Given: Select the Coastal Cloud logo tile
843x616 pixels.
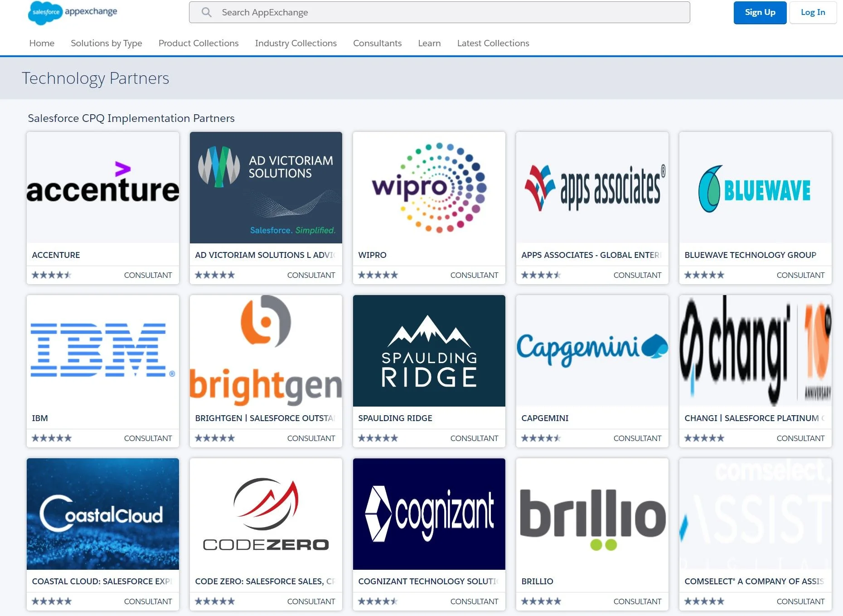Looking at the screenshot, I should click(103, 514).
